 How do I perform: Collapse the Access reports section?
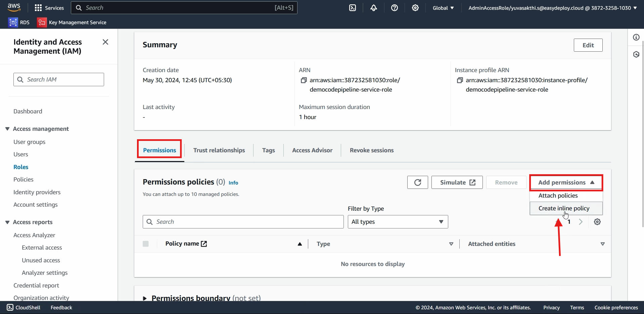click(x=7, y=222)
